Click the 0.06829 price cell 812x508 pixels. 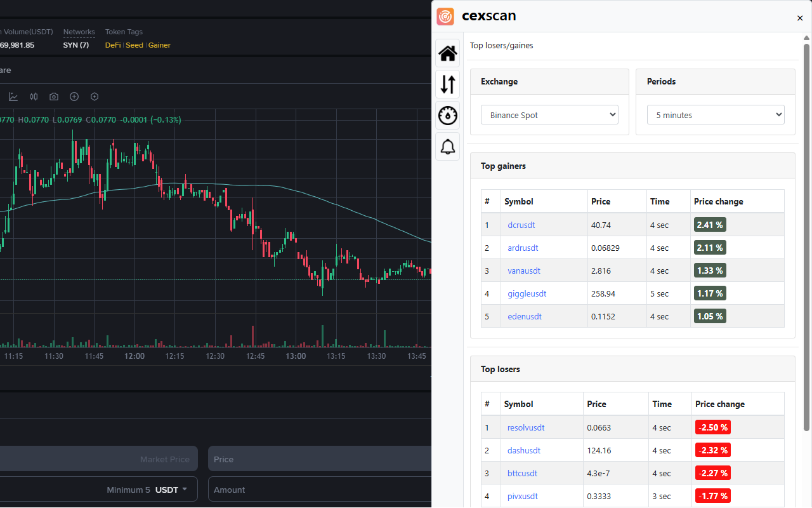pyautogui.click(x=617, y=248)
